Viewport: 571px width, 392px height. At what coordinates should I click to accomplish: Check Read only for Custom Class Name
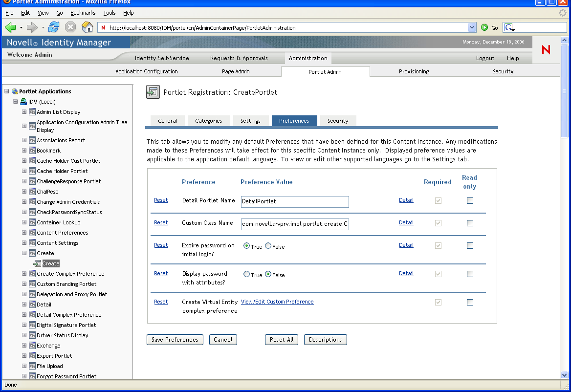(x=470, y=223)
